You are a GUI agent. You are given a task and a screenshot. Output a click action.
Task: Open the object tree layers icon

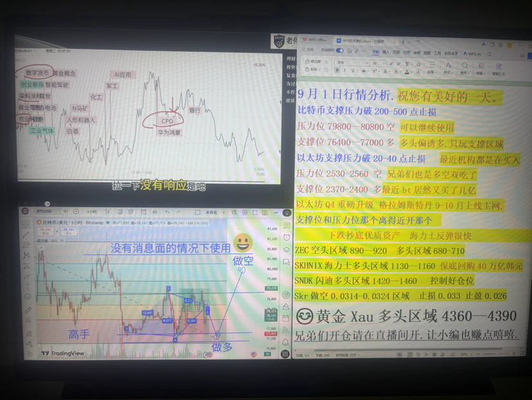pyautogui.click(x=287, y=250)
